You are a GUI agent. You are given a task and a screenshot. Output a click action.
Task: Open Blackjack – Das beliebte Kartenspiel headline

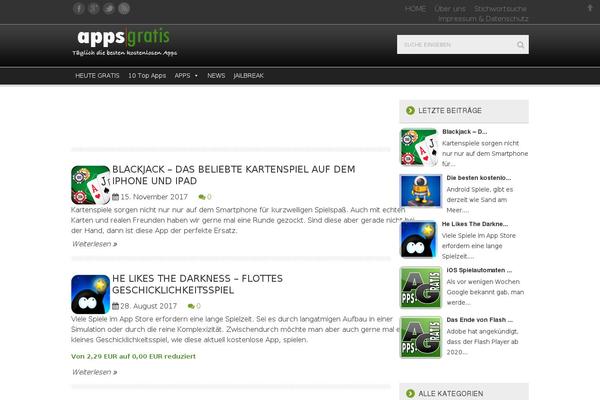[234, 175]
